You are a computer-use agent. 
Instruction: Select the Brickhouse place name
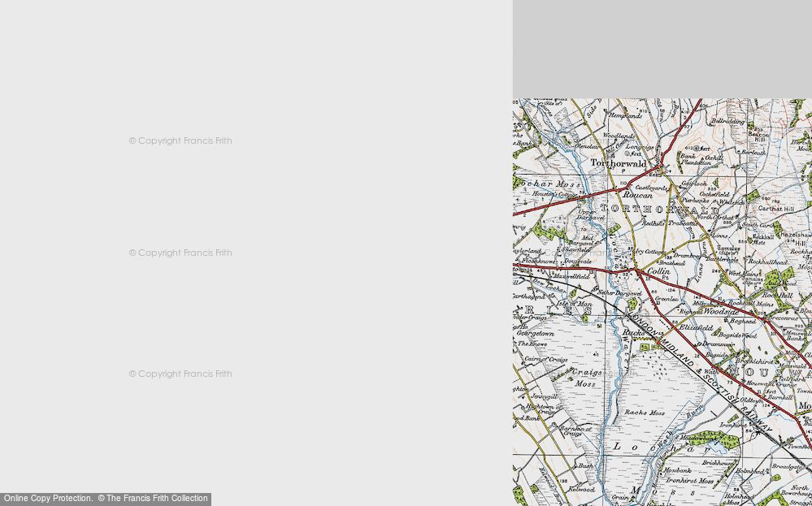(719, 462)
